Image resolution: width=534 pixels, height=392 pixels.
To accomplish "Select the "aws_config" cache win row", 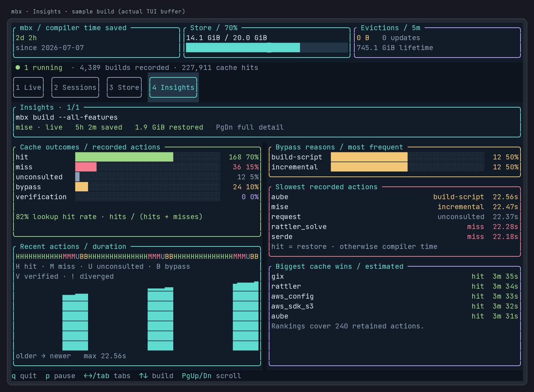I will pyautogui.click(x=395, y=296).
